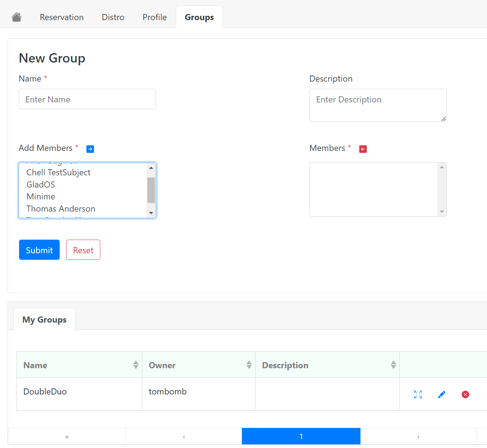Click into the Enter Description textarea
Viewport: 487px width, 448px height.
tap(378, 105)
